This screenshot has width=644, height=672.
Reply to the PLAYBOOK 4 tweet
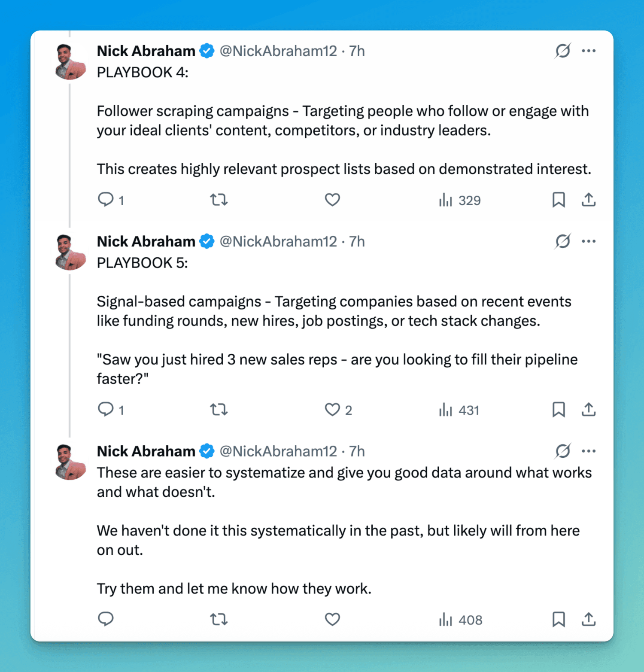pos(106,200)
